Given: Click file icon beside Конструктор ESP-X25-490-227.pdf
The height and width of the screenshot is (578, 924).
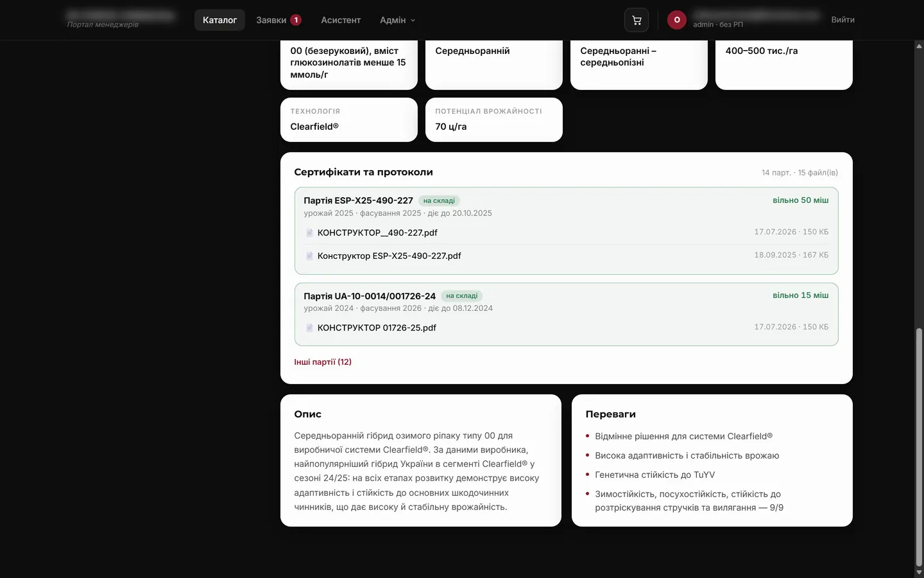Looking at the screenshot, I should tap(309, 256).
